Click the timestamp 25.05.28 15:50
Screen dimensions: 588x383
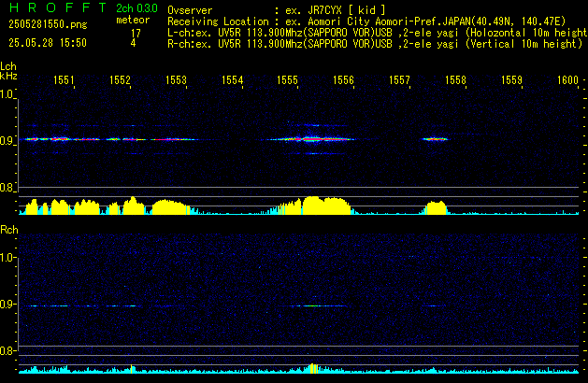48,43
